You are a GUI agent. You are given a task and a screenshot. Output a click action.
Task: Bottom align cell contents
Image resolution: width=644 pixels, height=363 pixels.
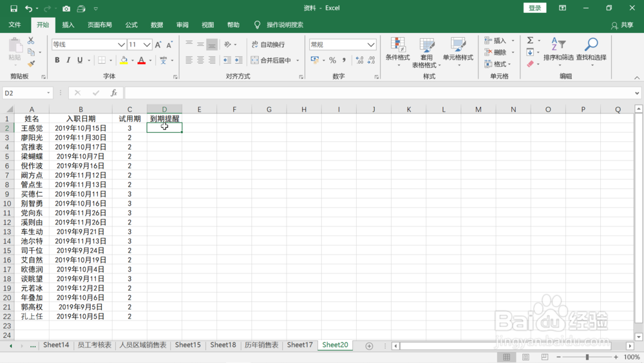click(x=212, y=44)
